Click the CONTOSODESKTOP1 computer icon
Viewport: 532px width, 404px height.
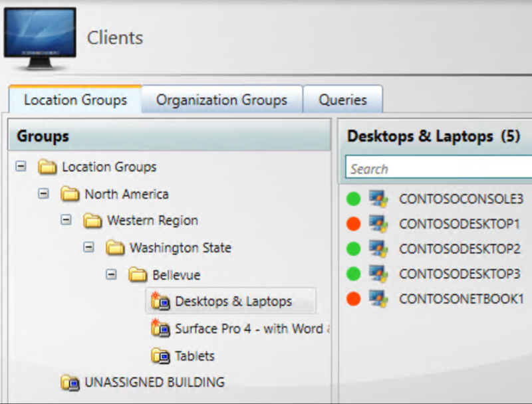(x=379, y=224)
